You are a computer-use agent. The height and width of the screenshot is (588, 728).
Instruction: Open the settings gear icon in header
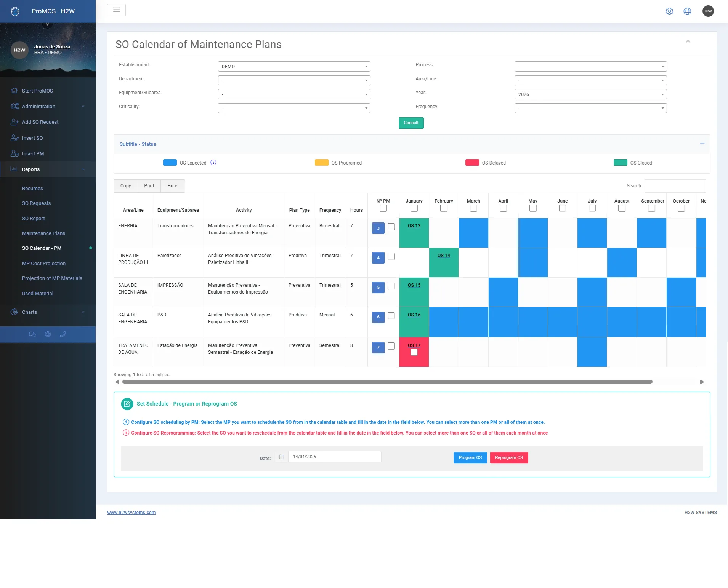[x=669, y=11]
